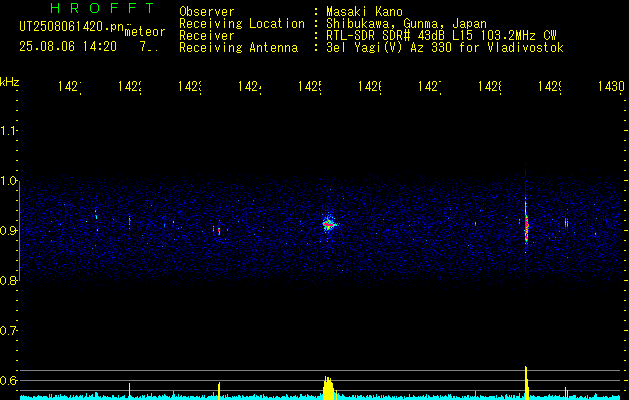Click the 0.6 frequency axis label

(x=8, y=380)
